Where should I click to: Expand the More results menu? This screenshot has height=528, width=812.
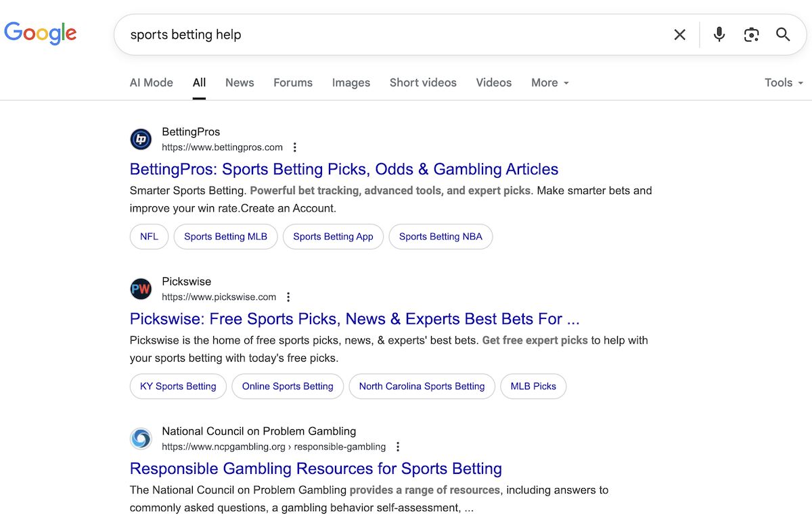[x=549, y=82]
